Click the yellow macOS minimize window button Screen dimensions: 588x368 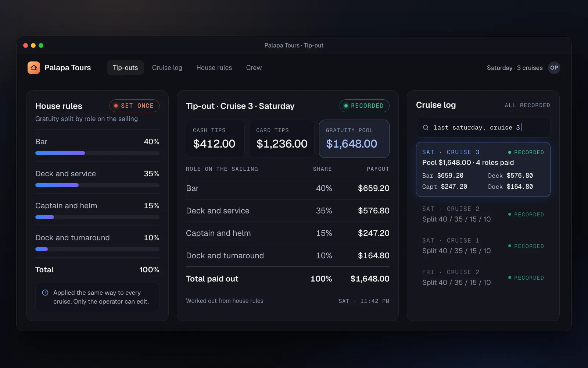pyautogui.click(x=33, y=45)
